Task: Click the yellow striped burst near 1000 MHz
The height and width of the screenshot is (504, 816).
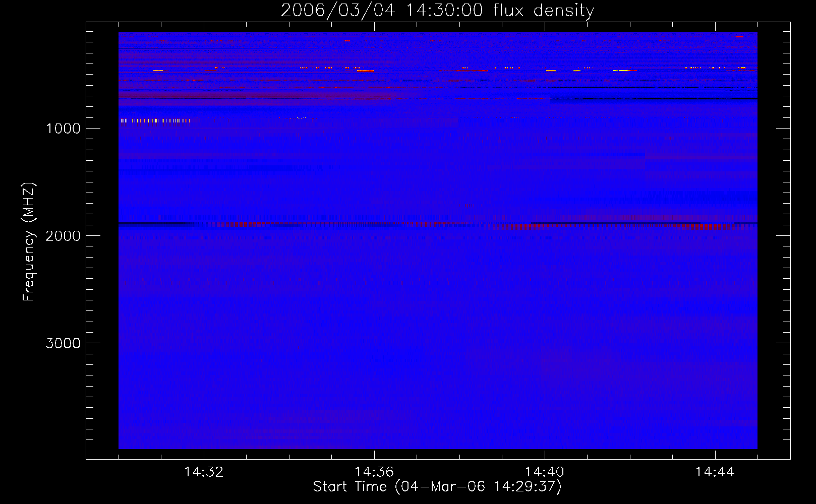Action: tap(155, 120)
